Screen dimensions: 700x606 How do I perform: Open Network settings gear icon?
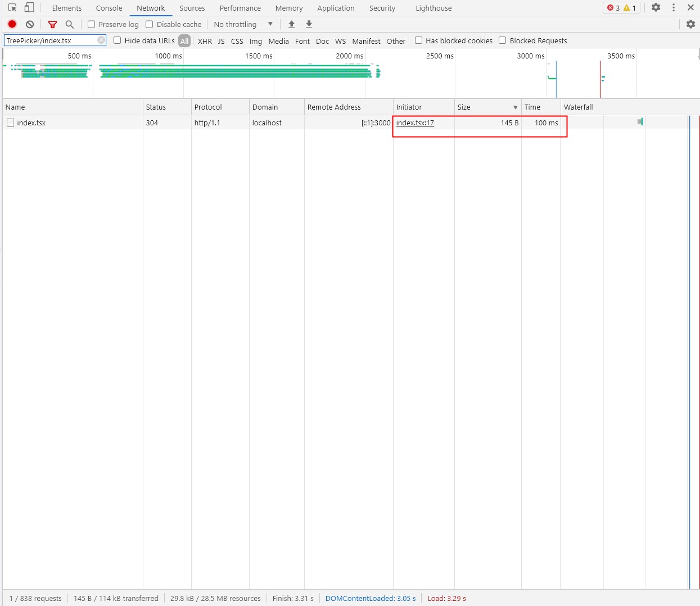[690, 24]
